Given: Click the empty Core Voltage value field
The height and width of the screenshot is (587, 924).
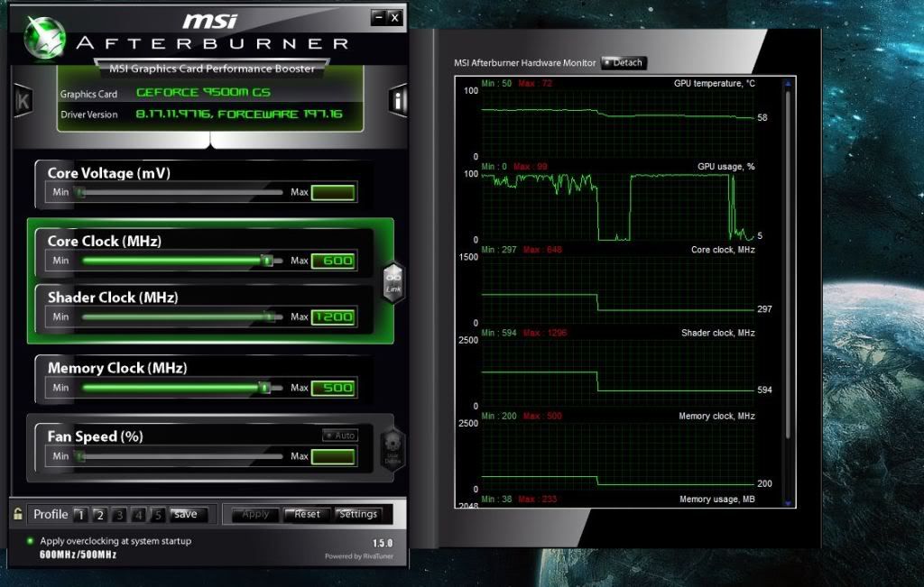Looking at the screenshot, I should [x=333, y=193].
